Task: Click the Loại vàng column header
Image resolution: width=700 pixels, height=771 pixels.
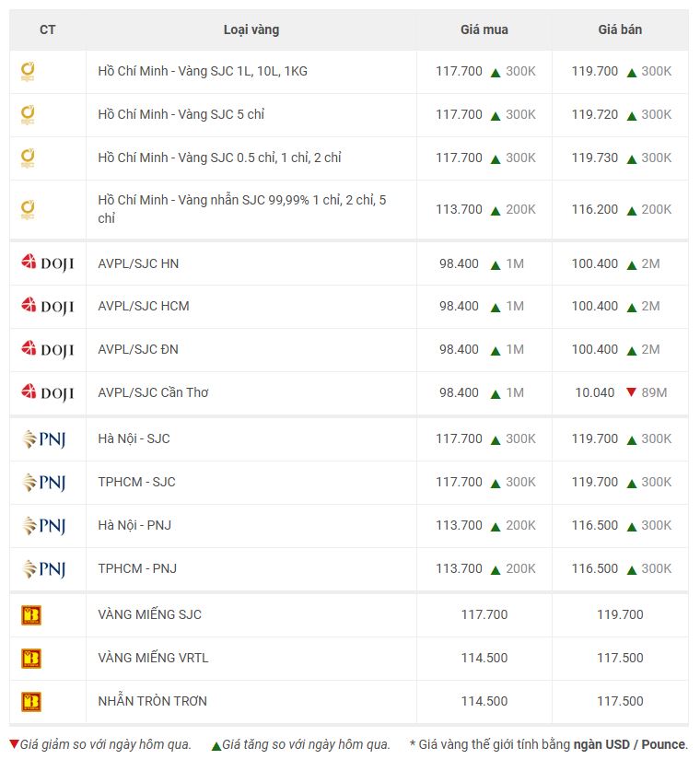Action: [251, 29]
